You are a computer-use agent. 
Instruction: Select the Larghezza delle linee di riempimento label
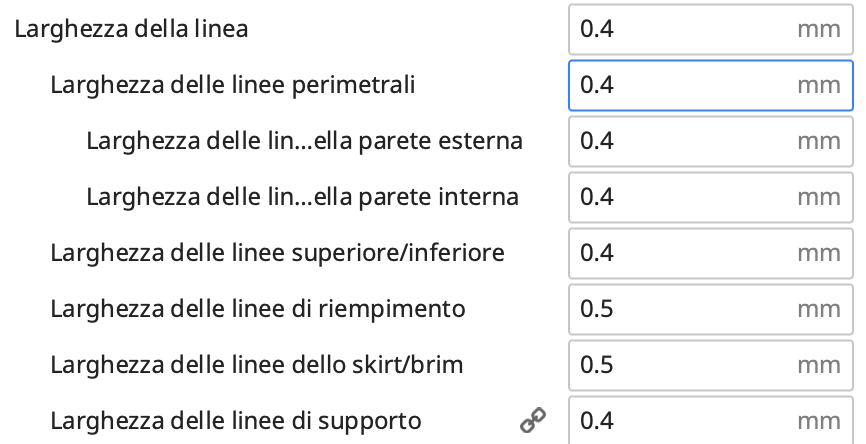coord(258,309)
